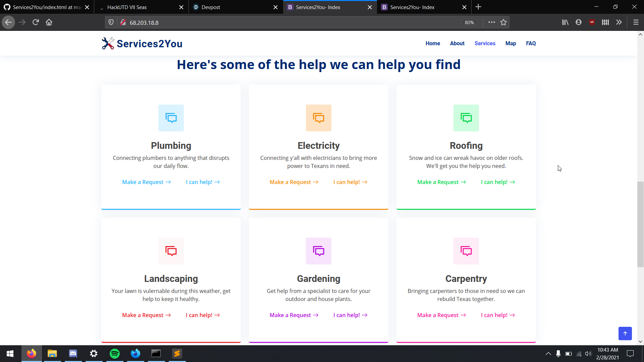Screen dimensions: 644x362
Task: Click the blue scroll-to-top arrow button
Action: pos(625,334)
